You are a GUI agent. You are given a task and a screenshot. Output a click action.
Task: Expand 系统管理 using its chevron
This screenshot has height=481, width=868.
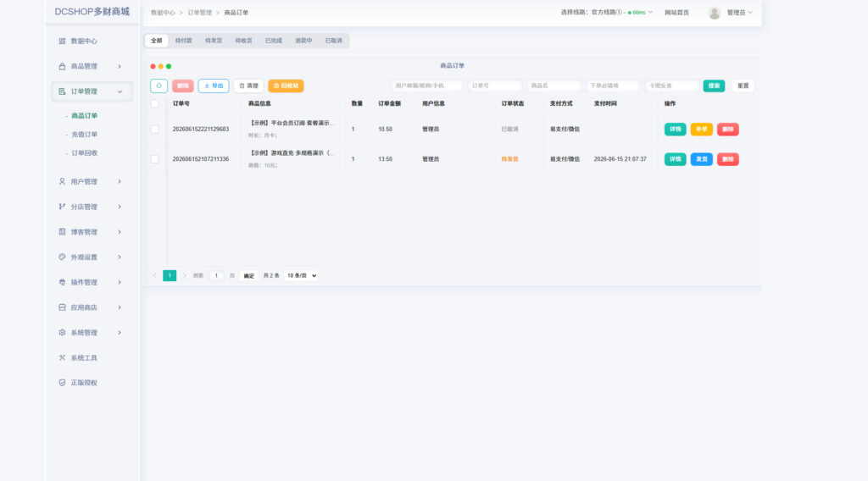coord(120,332)
